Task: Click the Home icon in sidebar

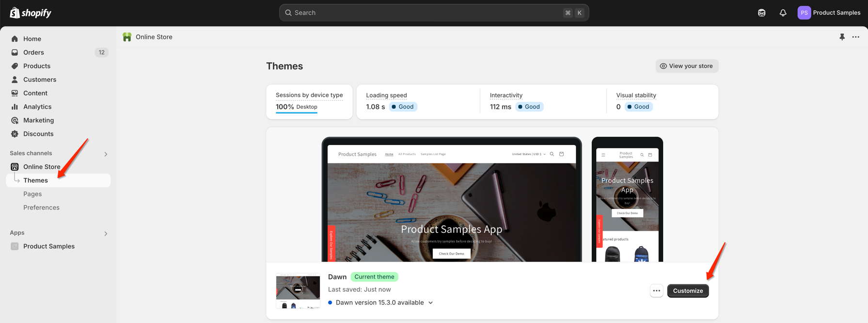Action: coord(15,39)
